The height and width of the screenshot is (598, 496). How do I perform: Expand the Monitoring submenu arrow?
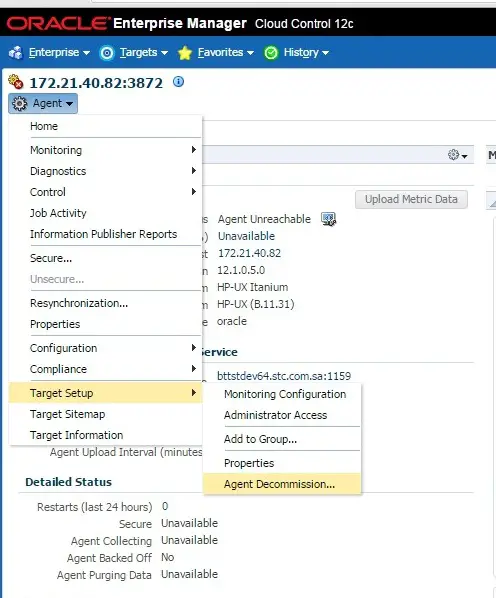194,150
